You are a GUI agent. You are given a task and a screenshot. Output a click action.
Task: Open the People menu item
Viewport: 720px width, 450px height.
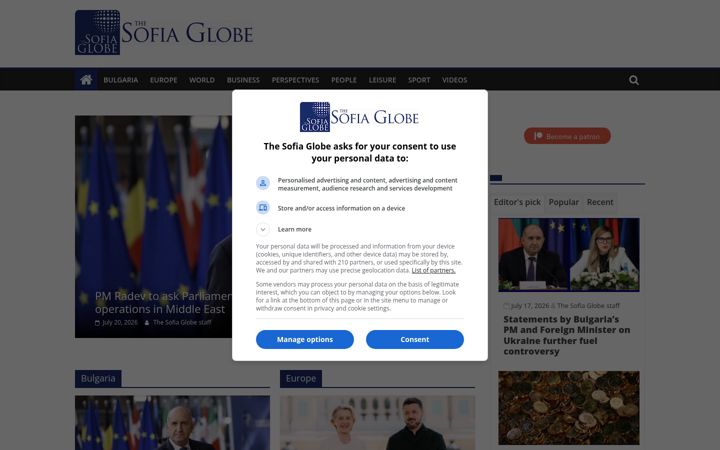344,80
